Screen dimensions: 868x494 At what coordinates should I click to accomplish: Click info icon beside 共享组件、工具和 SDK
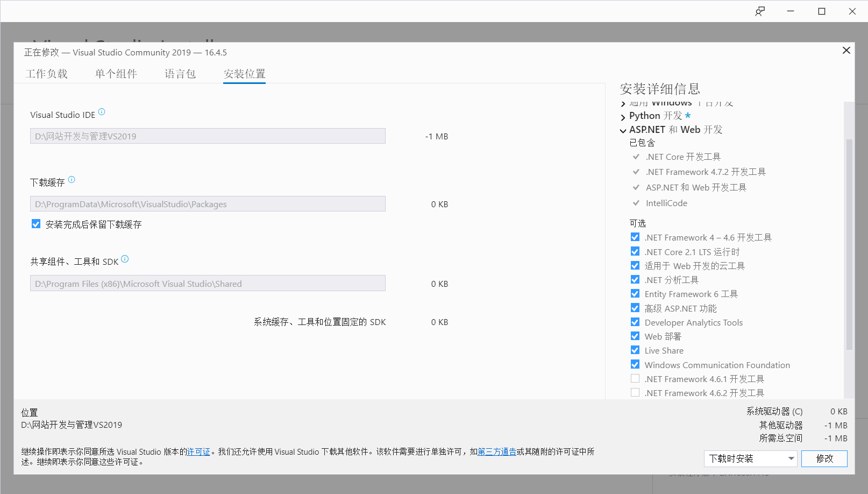[125, 259]
